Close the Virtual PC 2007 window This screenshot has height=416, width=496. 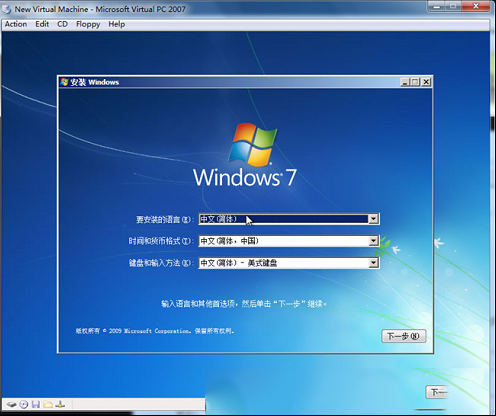(476, 6)
